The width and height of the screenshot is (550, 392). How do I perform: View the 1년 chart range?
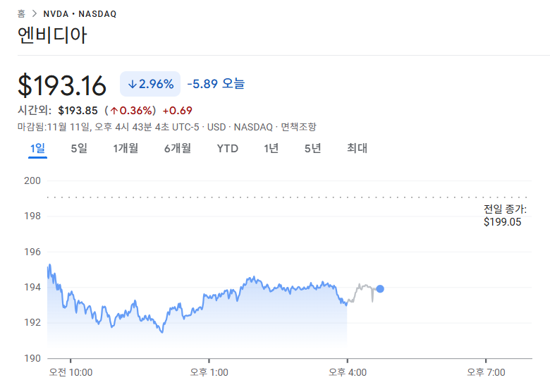[x=271, y=149]
